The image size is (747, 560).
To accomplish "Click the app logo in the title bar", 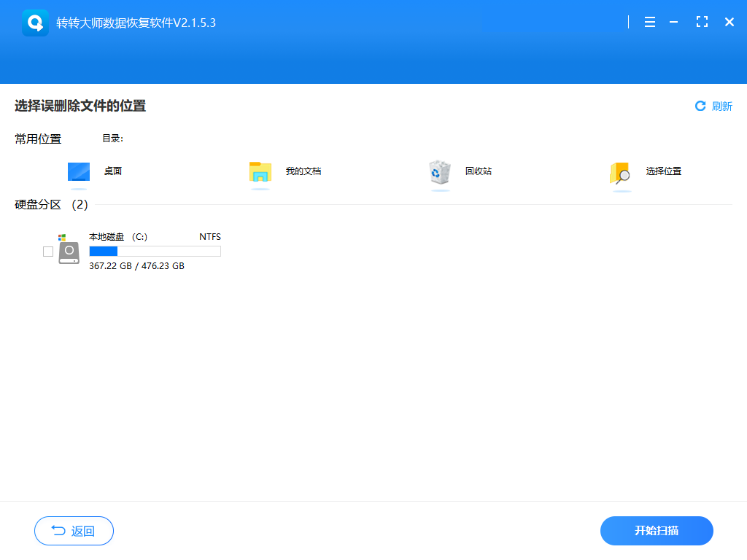I will coord(35,23).
